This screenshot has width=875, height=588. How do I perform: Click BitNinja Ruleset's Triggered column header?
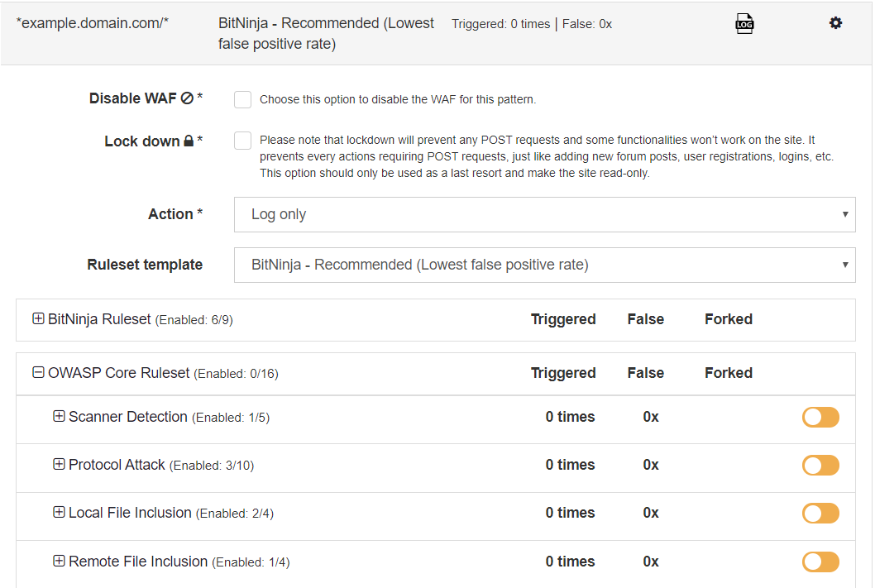563,319
